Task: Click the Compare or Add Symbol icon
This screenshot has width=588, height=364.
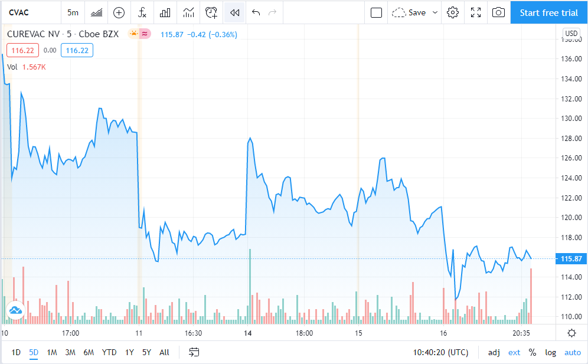Action: [x=119, y=12]
